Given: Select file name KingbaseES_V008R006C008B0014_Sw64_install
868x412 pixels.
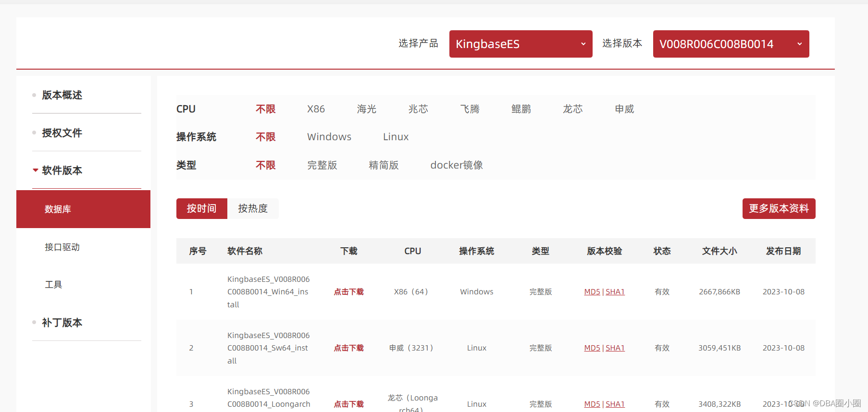Looking at the screenshot, I should pos(269,348).
